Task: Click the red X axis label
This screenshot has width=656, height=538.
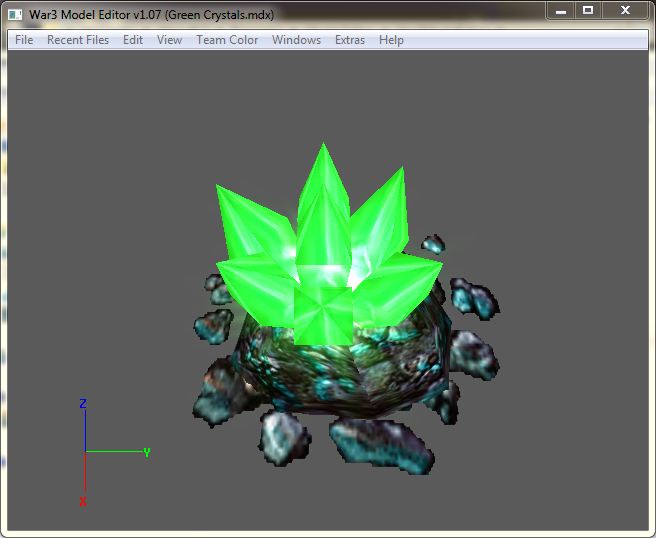Action: click(x=83, y=501)
